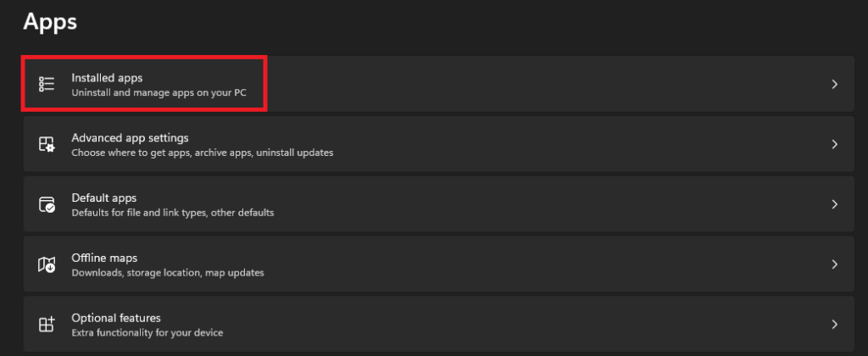Open the Optional features label
The image size is (868, 356).
click(116, 318)
